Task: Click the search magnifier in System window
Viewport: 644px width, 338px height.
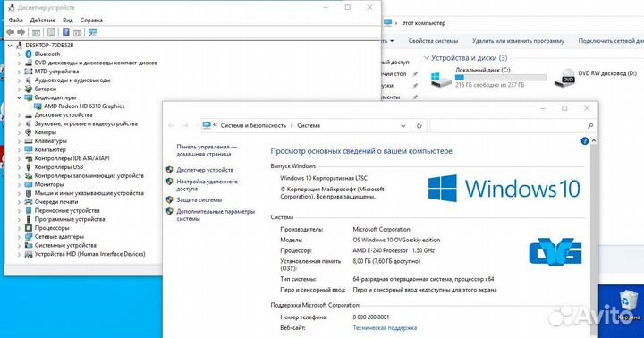Action: (590, 126)
